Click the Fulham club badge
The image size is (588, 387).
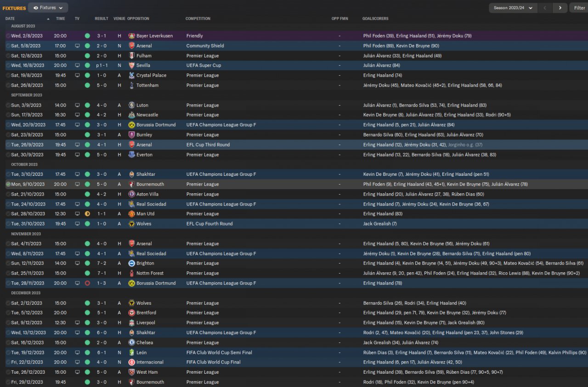click(x=131, y=56)
